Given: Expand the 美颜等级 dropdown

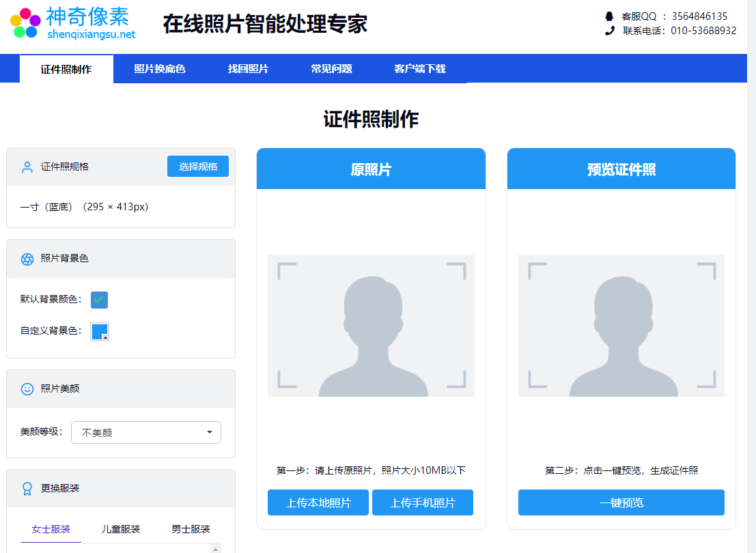Looking at the screenshot, I should click(146, 432).
